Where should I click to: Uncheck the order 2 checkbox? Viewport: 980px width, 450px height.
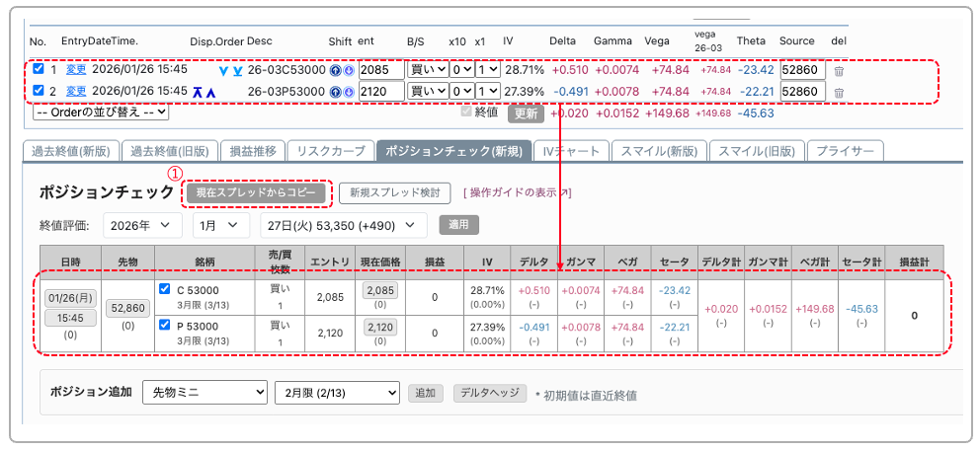point(38,91)
